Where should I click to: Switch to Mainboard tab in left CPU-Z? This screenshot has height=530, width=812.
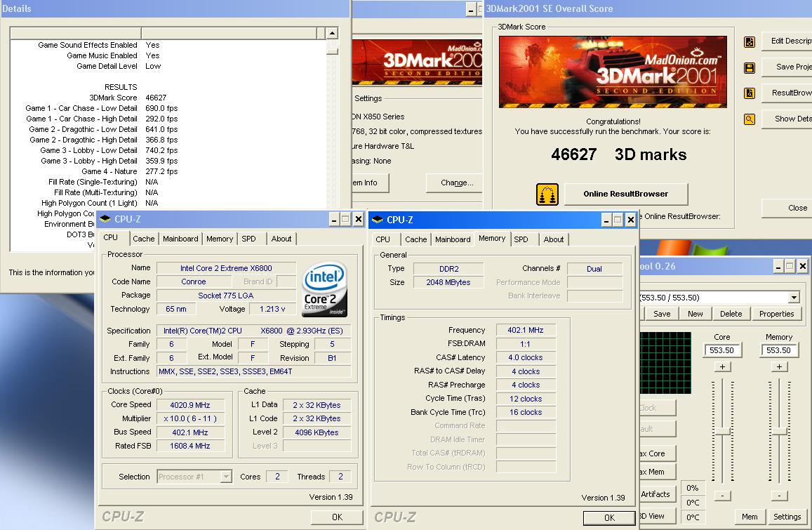[x=180, y=239]
